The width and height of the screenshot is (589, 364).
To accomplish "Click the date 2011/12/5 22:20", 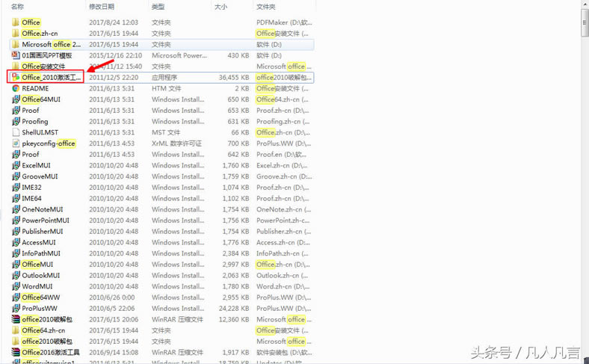I will click(x=114, y=78).
